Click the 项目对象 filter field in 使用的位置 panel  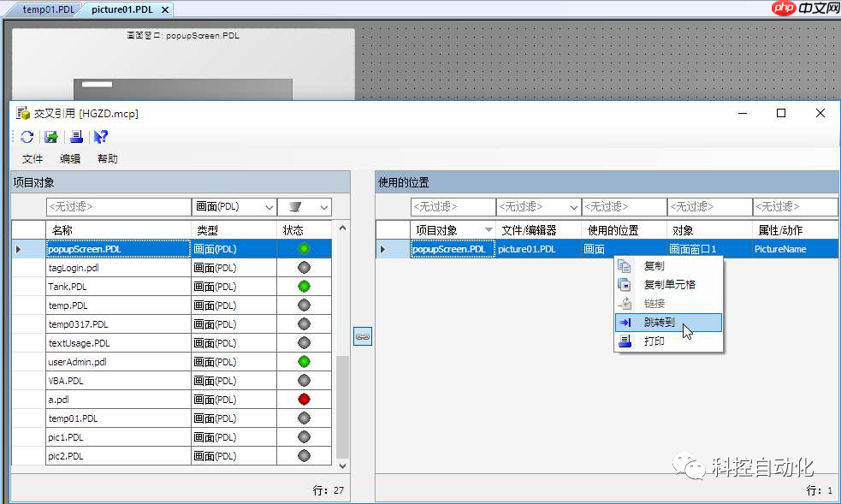pyautogui.click(x=453, y=207)
